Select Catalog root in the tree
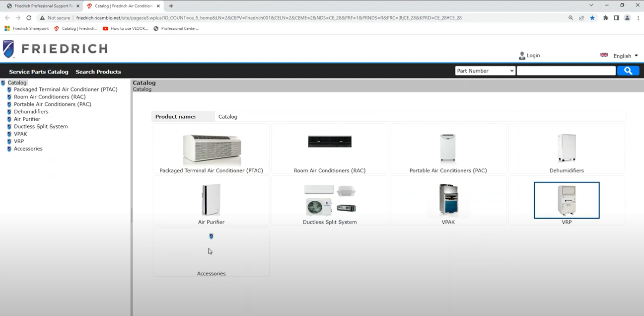Screen dimensions: 644x316 tap(17, 82)
